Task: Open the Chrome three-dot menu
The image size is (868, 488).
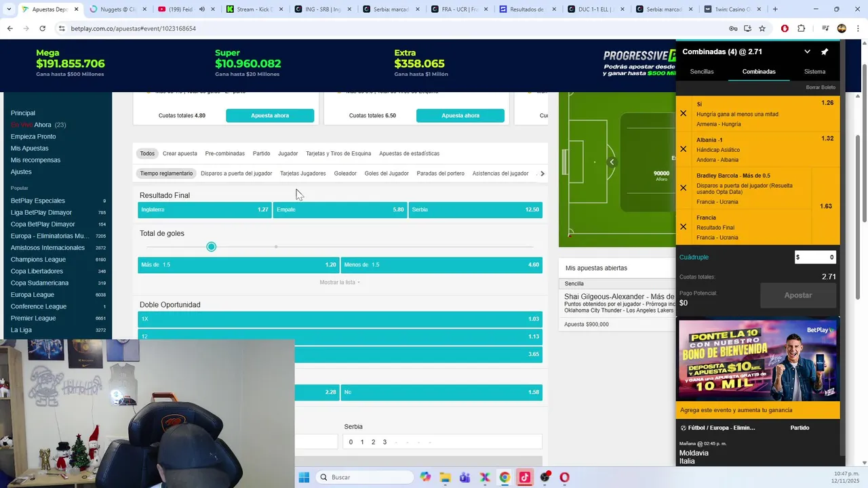Action: pyautogui.click(x=857, y=28)
